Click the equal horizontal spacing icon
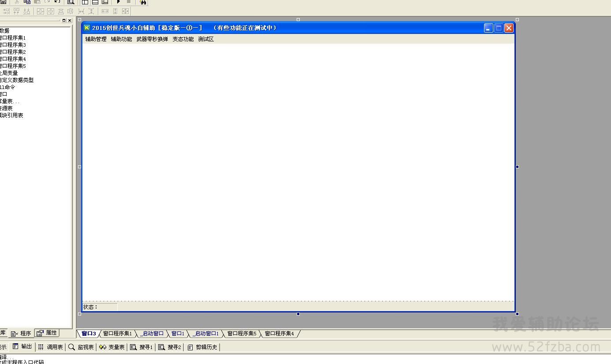 81,11
